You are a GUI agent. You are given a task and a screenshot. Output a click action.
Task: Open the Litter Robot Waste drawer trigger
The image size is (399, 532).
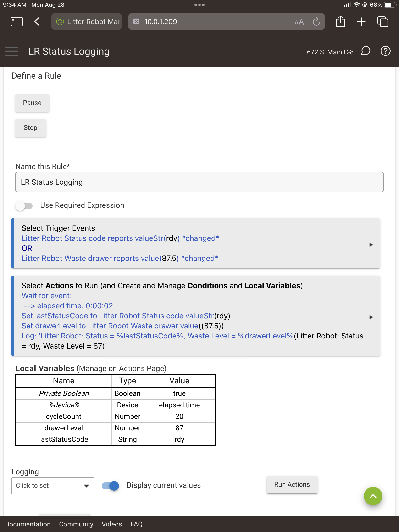pos(120,258)
